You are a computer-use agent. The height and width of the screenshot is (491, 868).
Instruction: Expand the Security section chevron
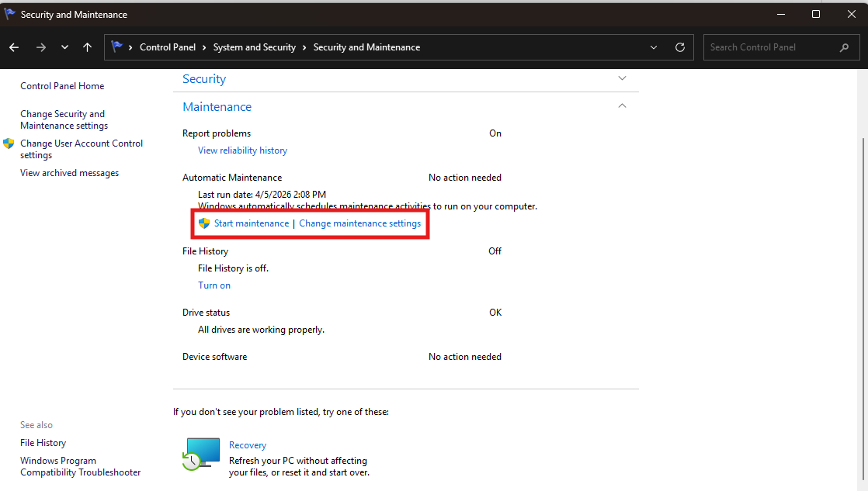[x=622, y=78]
